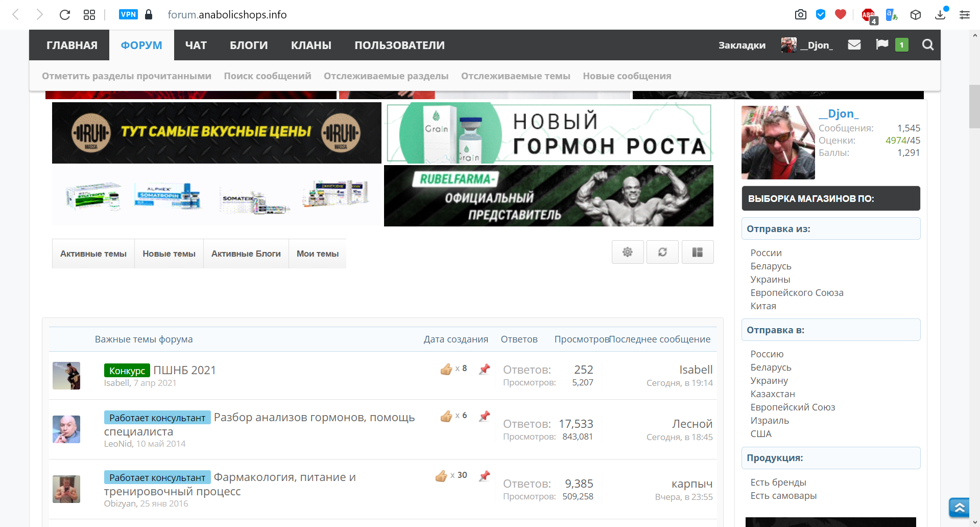Filter shops shipping from России

(x=766, y=253)
